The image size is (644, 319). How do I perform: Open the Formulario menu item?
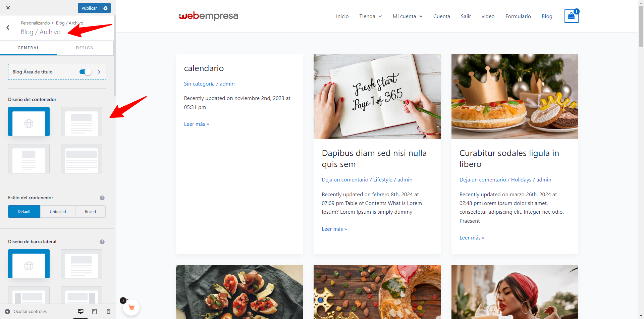[x=518, y=16]
